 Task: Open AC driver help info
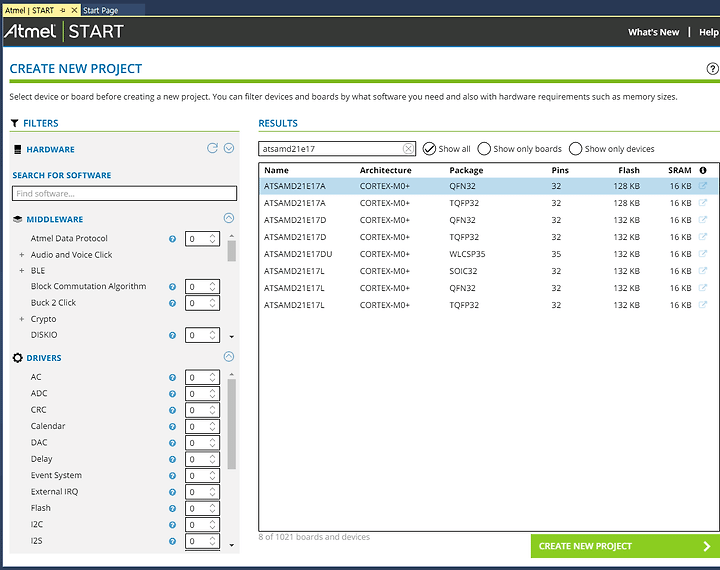coord(172,378)
